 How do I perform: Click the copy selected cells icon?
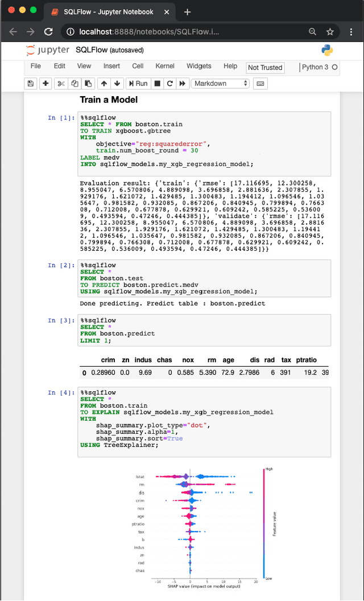point(75,84)
